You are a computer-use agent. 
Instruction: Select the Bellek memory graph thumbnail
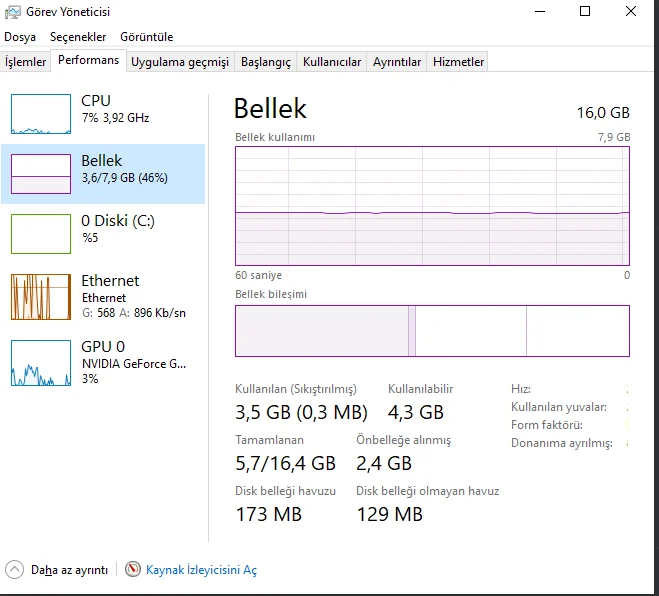tap(41, 174)
